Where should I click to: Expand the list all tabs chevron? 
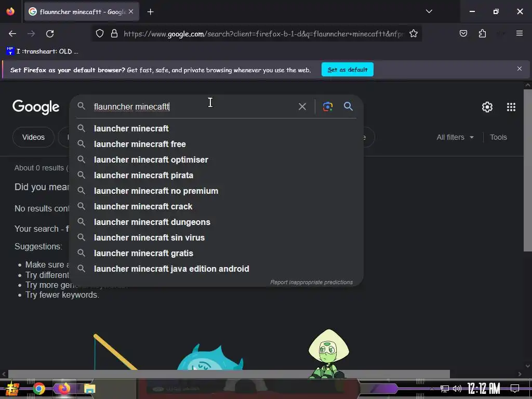(x=429, y=11)
